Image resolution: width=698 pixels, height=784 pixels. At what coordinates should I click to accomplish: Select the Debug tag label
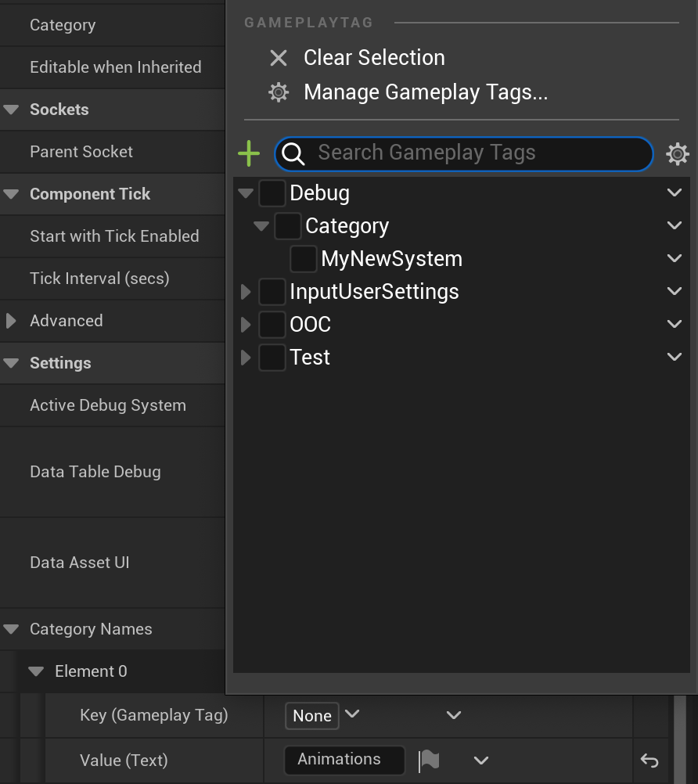click(x=319, y=193)
